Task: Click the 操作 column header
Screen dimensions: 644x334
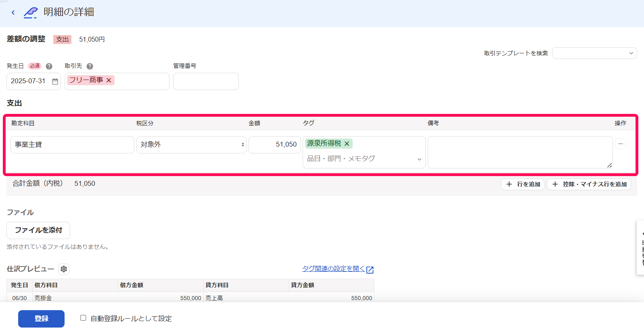Action: pyautogui.click(x=621, y=123)
